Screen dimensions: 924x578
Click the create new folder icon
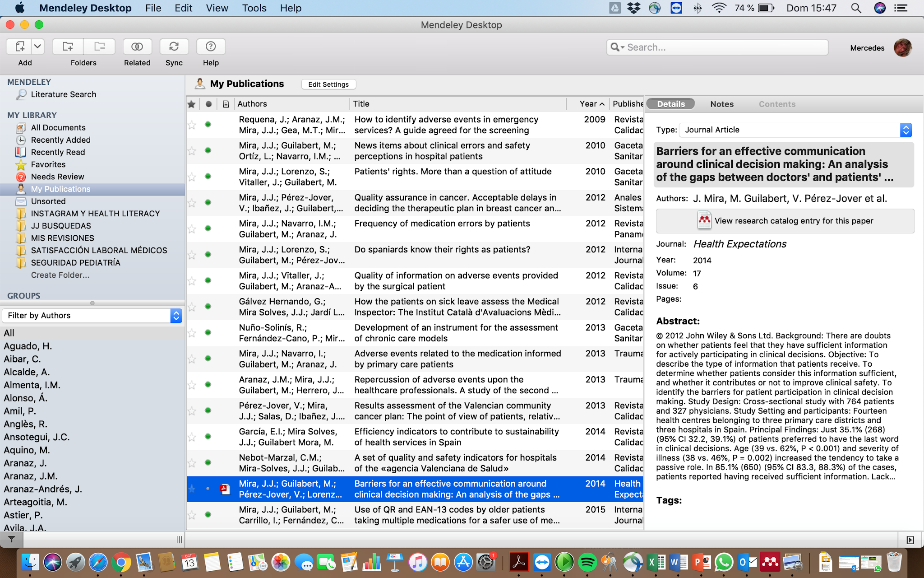coord(68,47)
